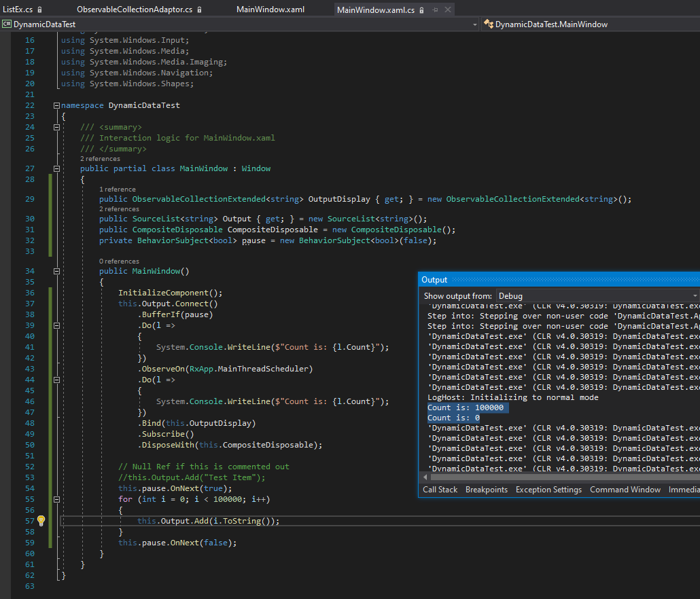The width and height of the screenshot is (700, 599).
Task: Click .Subscribe() on line 49
Action: point(166,434)
